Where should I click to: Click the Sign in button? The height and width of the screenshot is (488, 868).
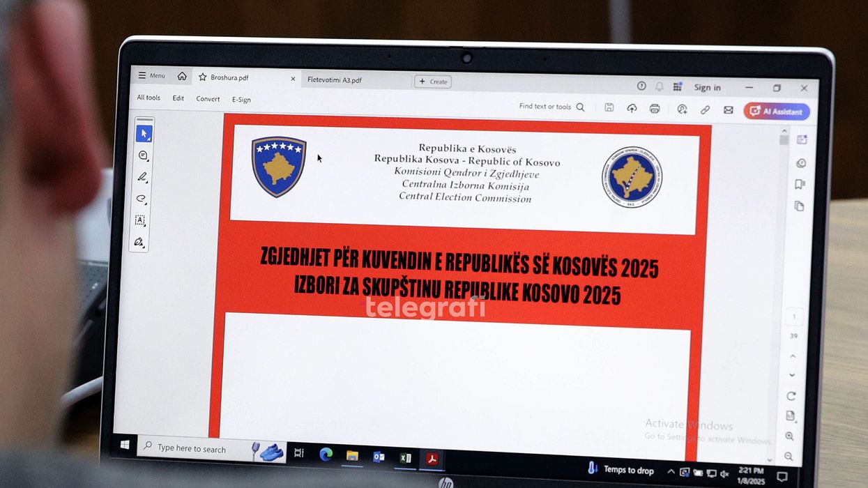click(x=708, y=87)
